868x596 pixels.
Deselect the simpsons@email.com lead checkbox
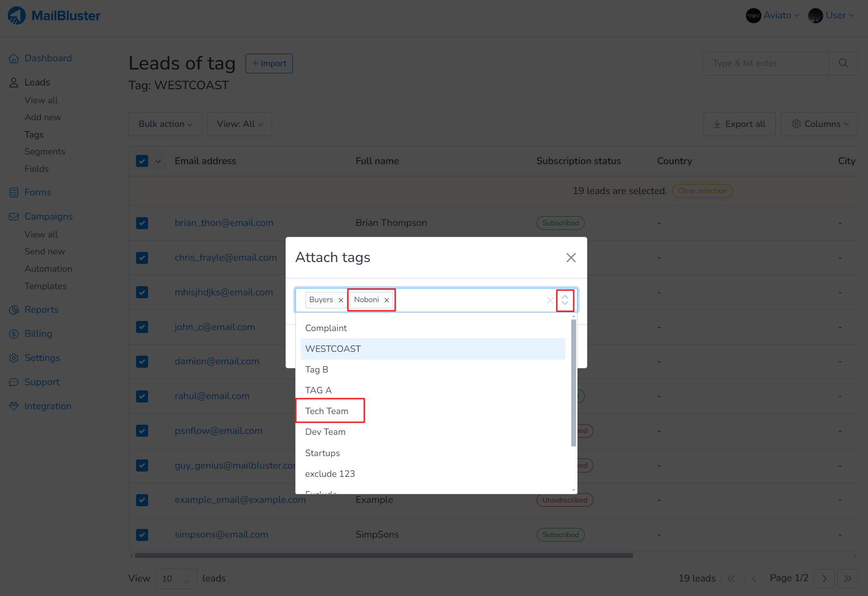click(x=142, y=535)
